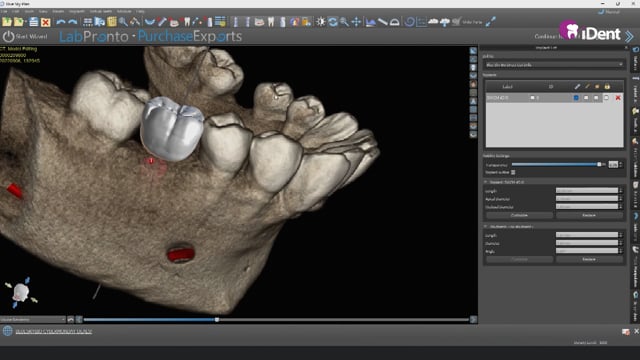Delete implant row with red X

[618, 98]
